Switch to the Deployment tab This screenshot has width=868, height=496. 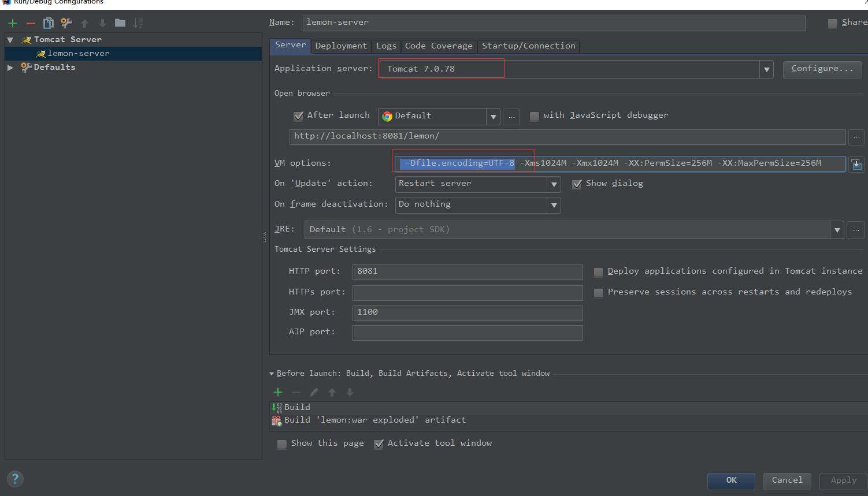[x=341, y=46]
